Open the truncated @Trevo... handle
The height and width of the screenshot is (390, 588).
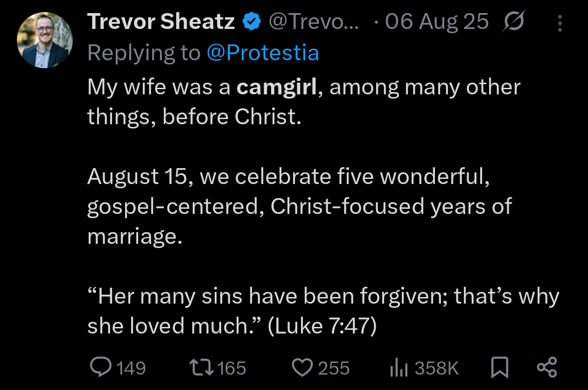(313, 22)
